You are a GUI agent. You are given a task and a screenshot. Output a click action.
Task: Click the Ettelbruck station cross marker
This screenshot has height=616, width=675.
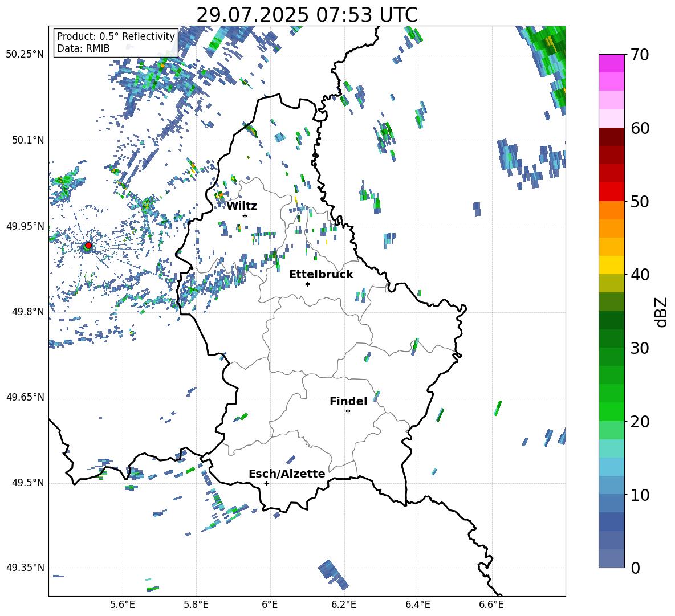point(307,284)
